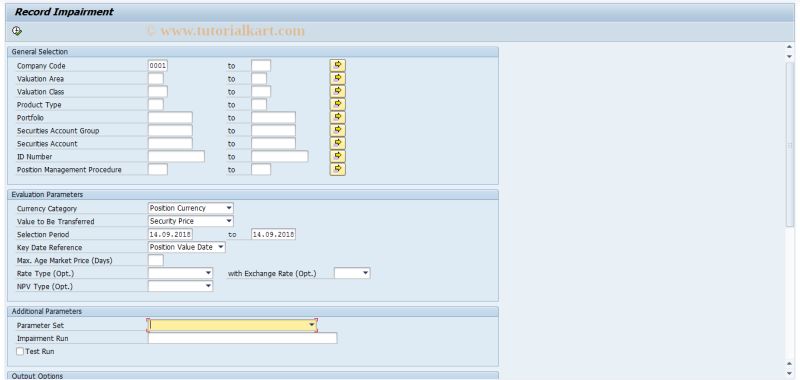
Task: Open multiple selection for Product Type
Action: (338, 104)
